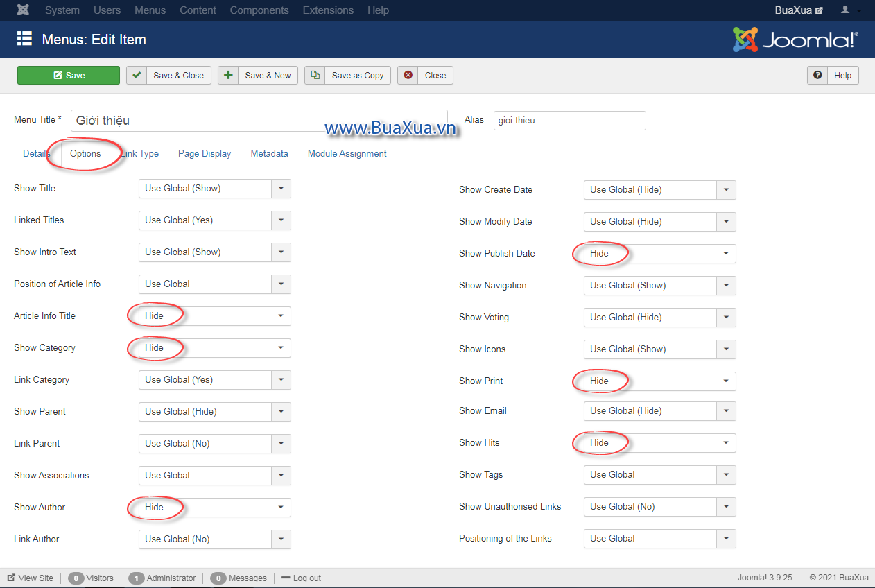Click the question mark Help icon
Image resolution: width=875 pixels, height=588 pixels.
(x=818, y=75)
